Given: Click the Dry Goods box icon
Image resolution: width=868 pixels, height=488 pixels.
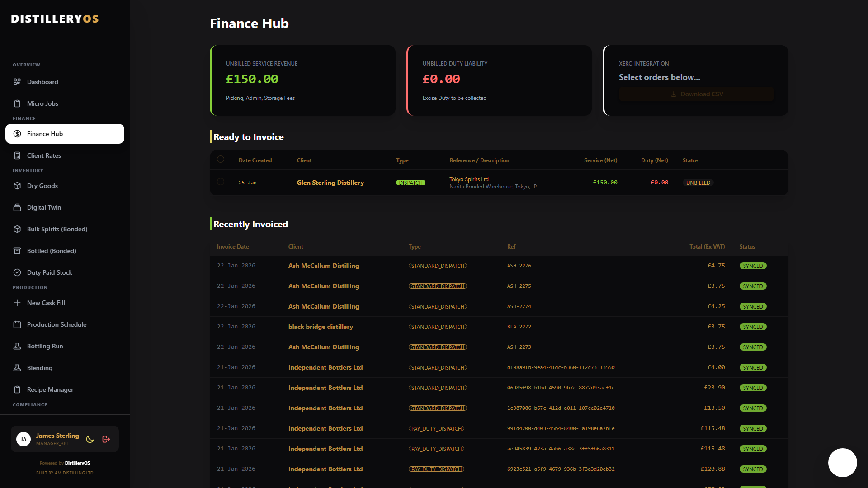Looking at the screenshot, I should [17, 186].
